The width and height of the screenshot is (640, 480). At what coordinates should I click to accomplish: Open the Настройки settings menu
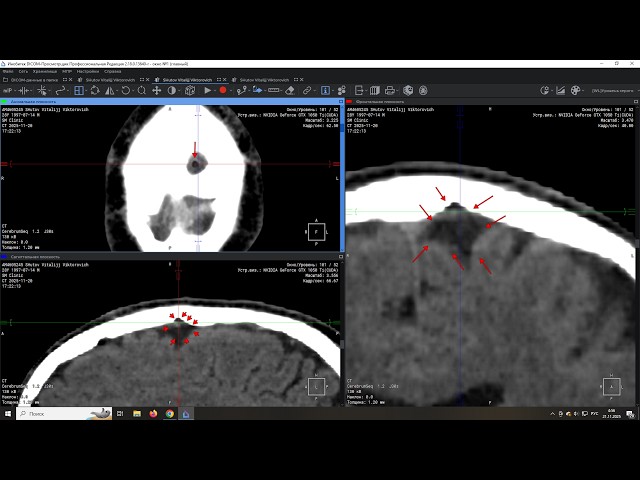pos(88,71)
